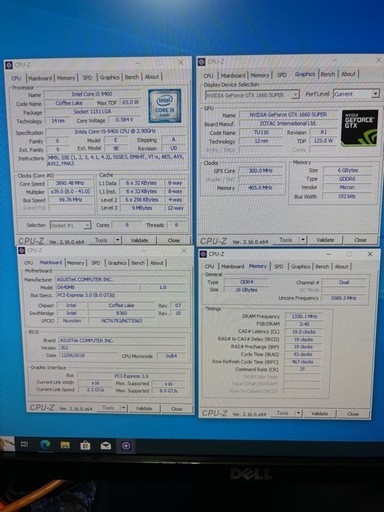Screen dimensions: 384x512
Task: Open About tab in the Graphics window
Action: [x=348, y=74]
